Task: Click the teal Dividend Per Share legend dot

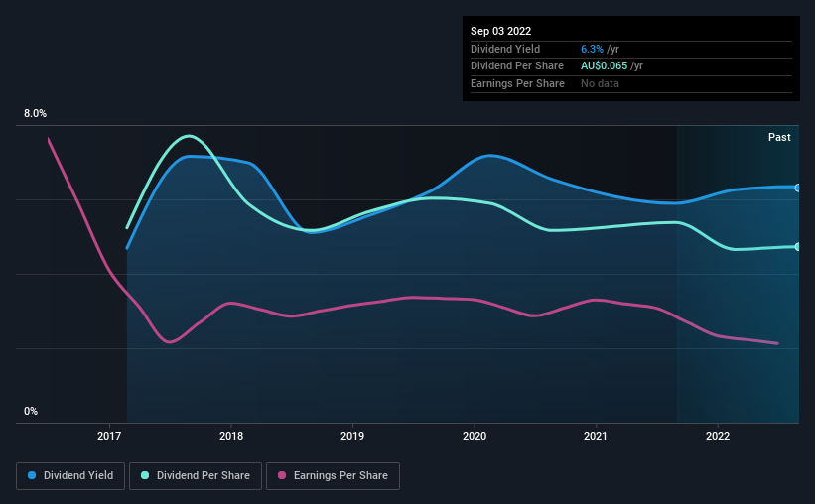Action: click(146, 476)
